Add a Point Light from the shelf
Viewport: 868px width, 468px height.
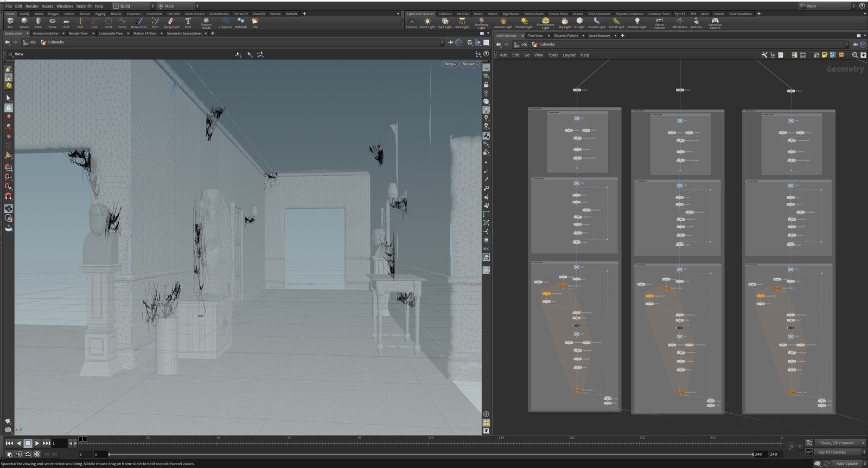click(x=427, y=23)
